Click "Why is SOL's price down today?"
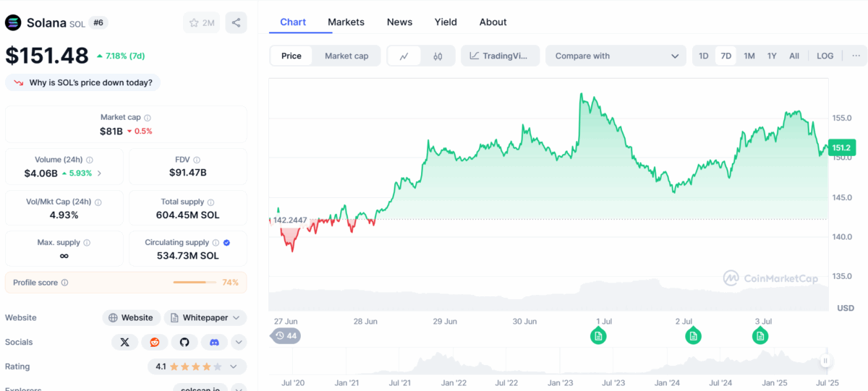868x391 pixels. click(x=83, y=82)
